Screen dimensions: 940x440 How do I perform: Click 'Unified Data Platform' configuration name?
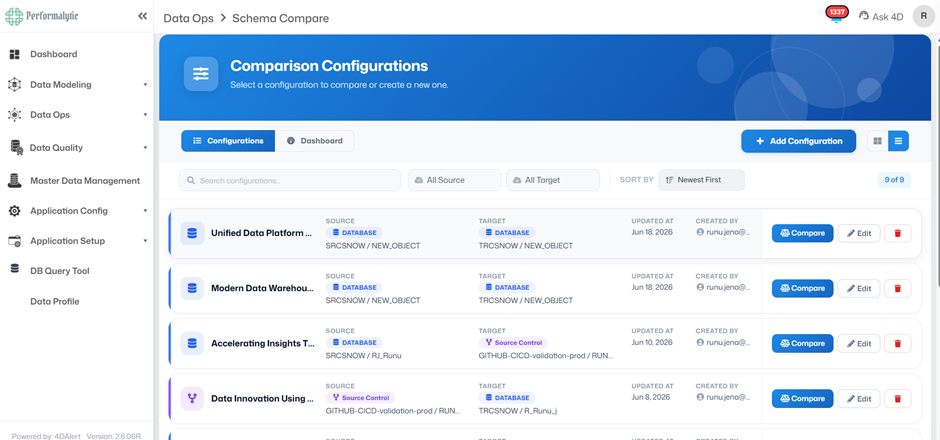click(262, 233)
